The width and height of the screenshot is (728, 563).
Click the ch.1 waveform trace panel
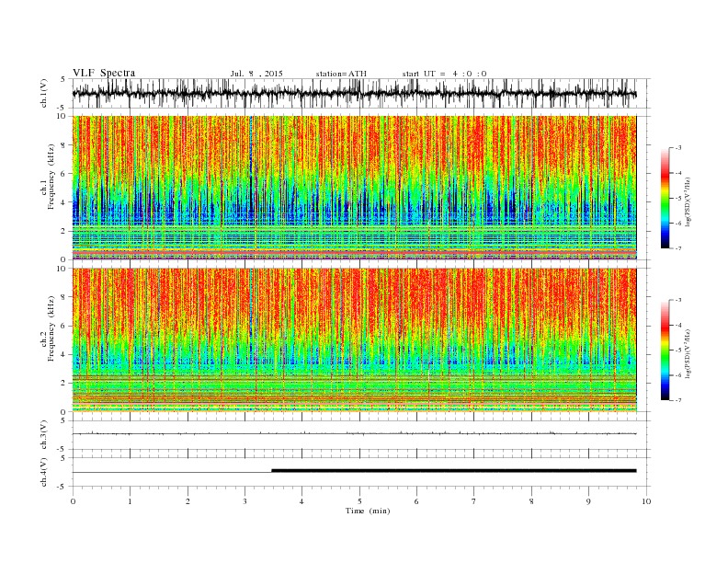point(360,93)
